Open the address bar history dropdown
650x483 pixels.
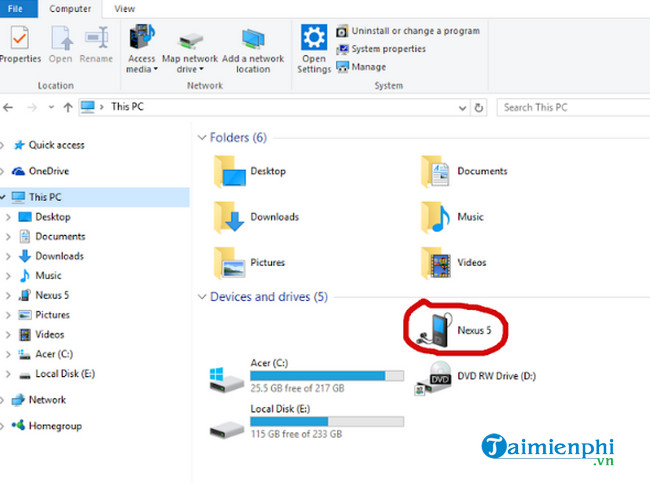pos(460,107)
